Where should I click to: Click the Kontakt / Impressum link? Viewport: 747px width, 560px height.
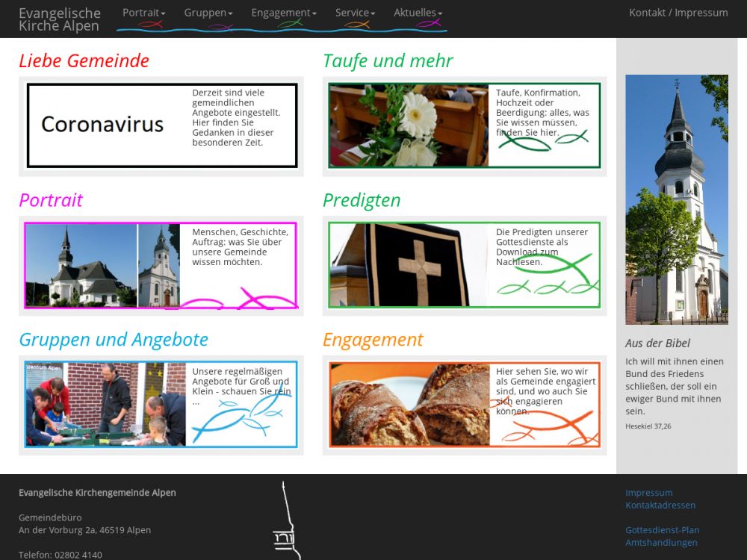point(678,13)
